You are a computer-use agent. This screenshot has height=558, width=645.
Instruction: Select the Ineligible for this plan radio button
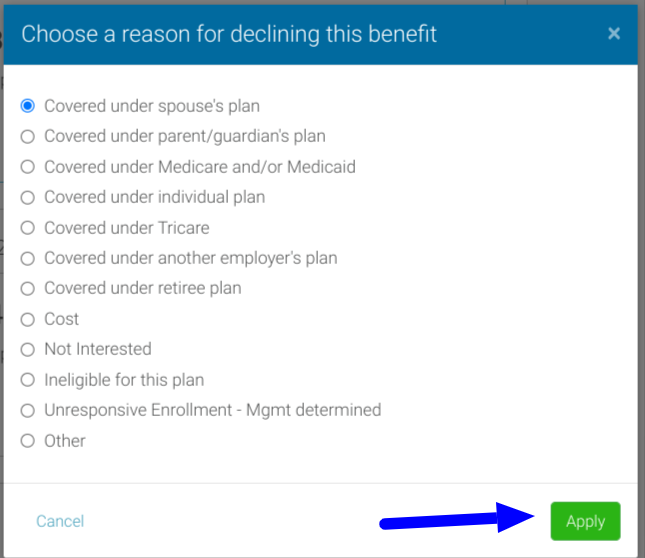[x=28, y=380]
